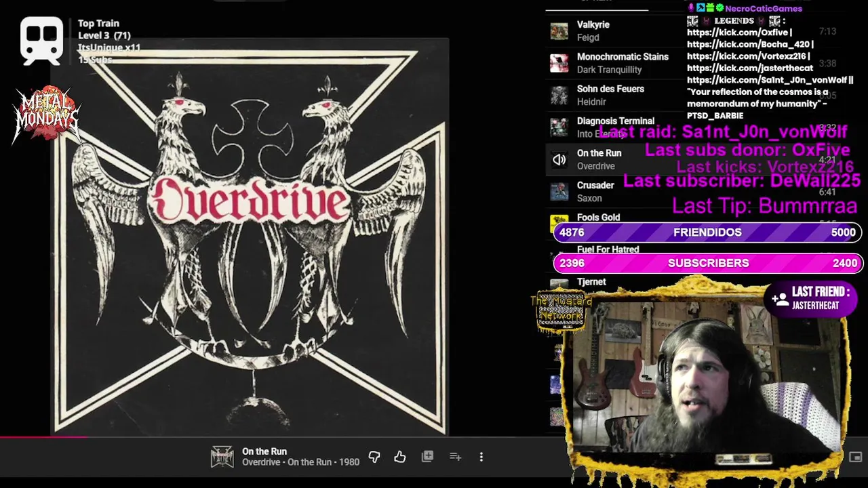Play Monochromatic Stains from the queue

point(623,57)
